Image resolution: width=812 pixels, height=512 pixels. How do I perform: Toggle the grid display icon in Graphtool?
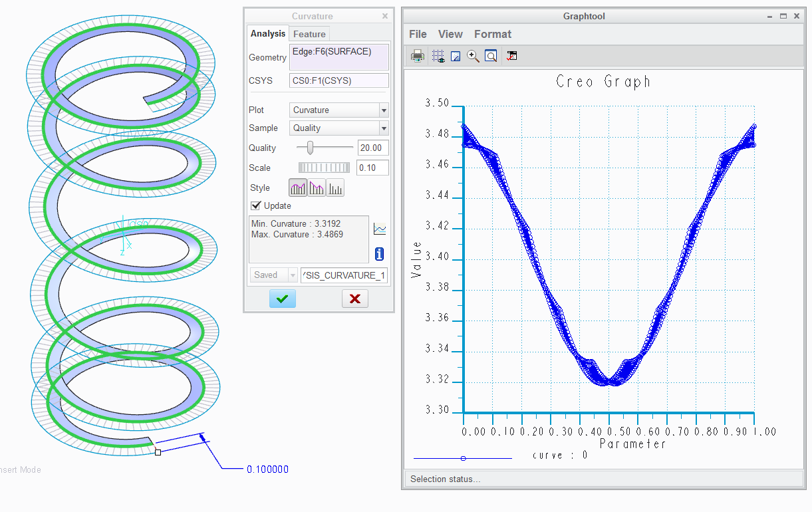tap(438, 56)
